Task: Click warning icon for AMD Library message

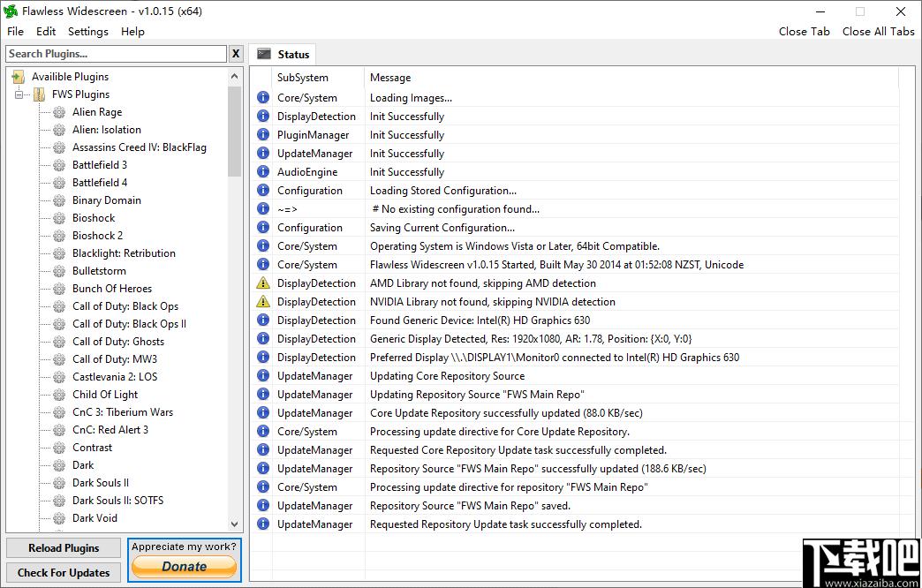Action: [x=263, y=283]
